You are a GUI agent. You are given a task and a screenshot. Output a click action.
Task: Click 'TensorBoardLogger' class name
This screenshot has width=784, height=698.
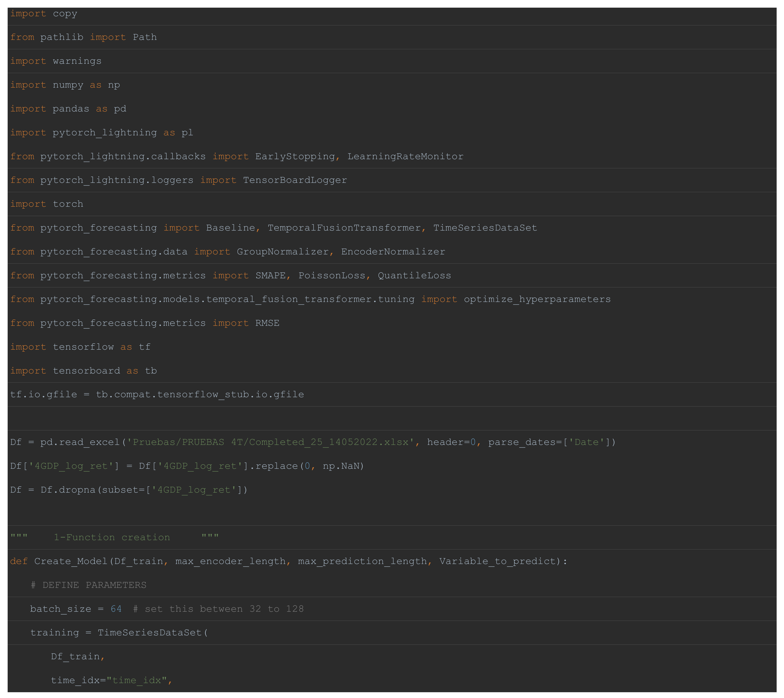tap(295, 180)
